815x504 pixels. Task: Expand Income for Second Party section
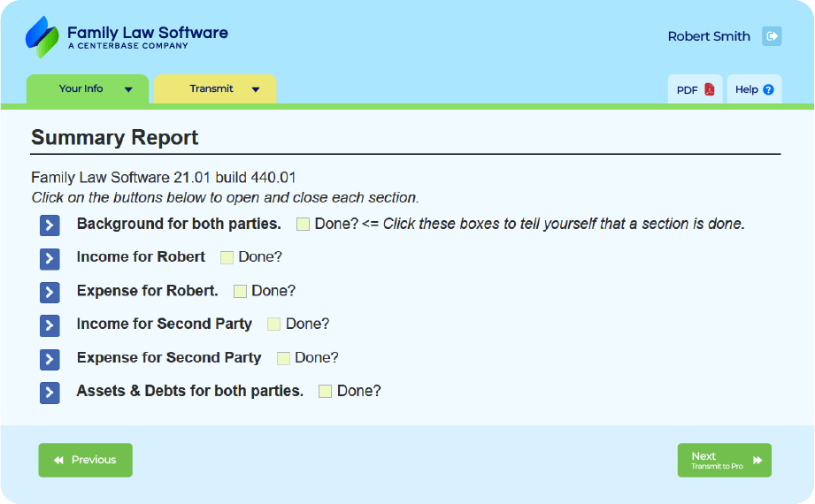[50, 325]
